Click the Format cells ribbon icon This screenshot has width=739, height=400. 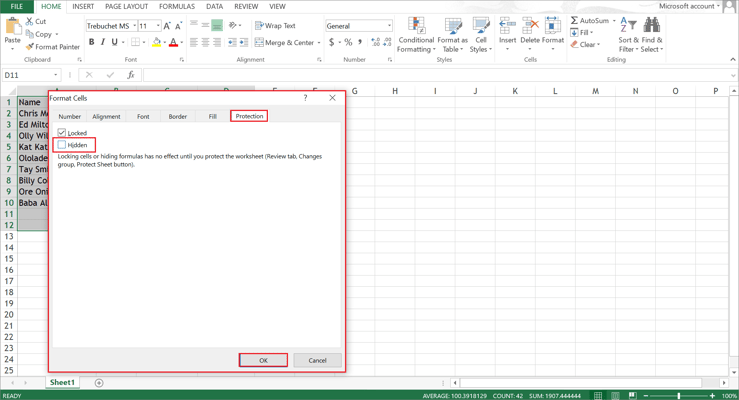(x=552, y=26)
